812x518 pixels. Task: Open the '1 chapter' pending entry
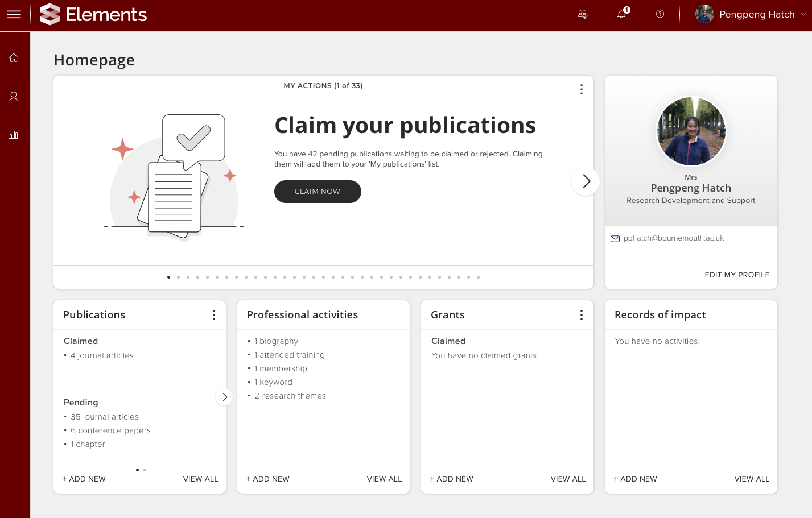[x=88, y=444]
